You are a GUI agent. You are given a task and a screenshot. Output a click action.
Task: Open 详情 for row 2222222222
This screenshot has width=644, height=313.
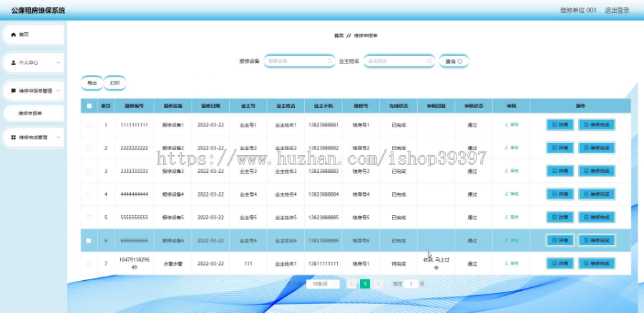[560, 148]
